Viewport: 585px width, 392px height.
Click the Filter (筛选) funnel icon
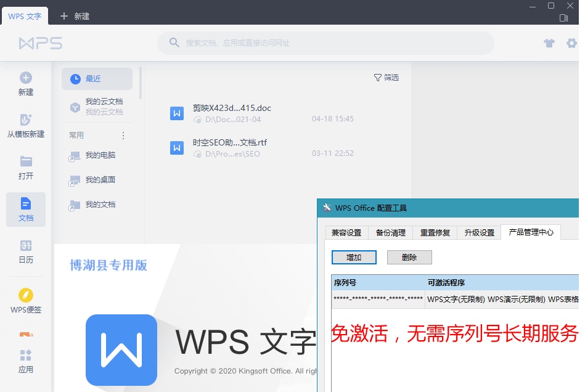(377, 78)
